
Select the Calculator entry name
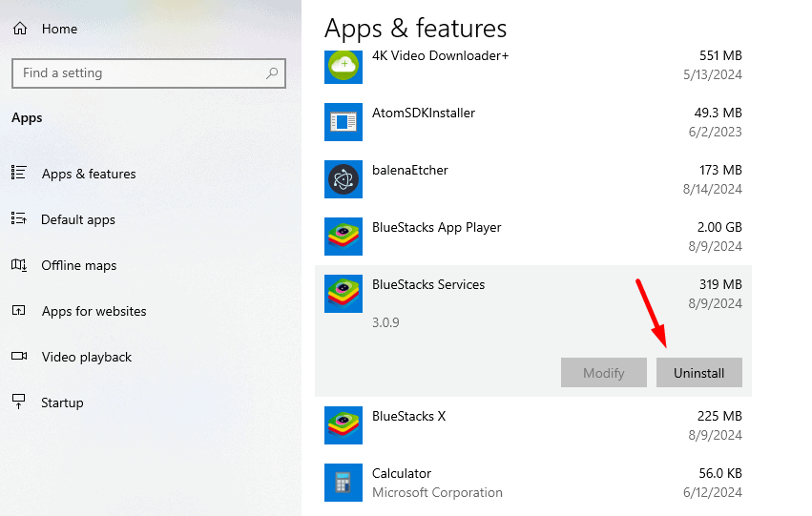pyautogui.click(x=402, y=474)
